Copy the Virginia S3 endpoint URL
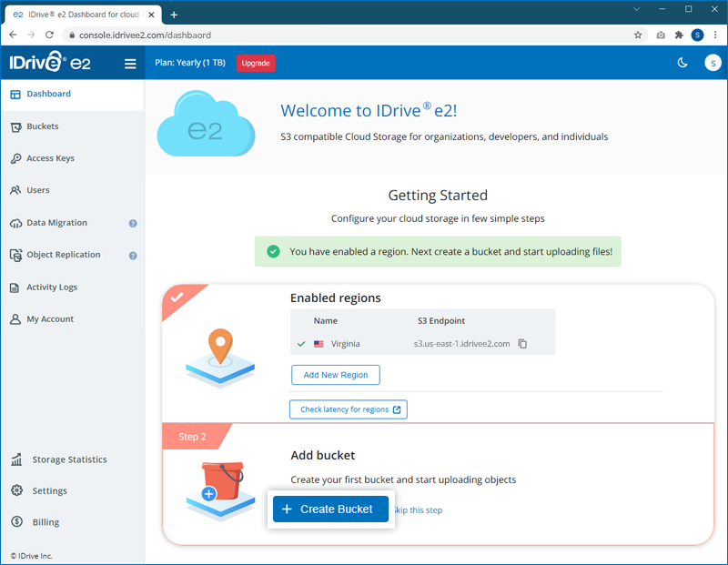 [522, 344]
